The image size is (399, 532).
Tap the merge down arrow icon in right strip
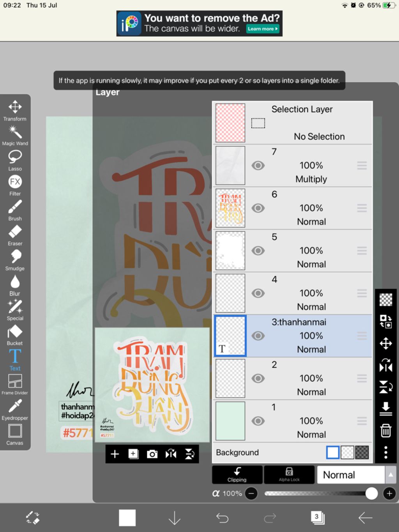[x=386, y=409]
